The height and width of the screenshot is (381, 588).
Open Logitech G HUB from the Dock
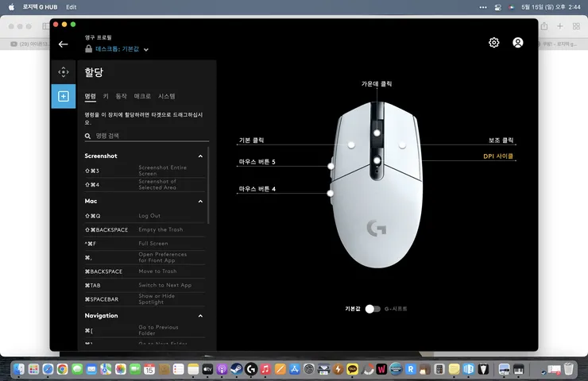click(251, 369)
